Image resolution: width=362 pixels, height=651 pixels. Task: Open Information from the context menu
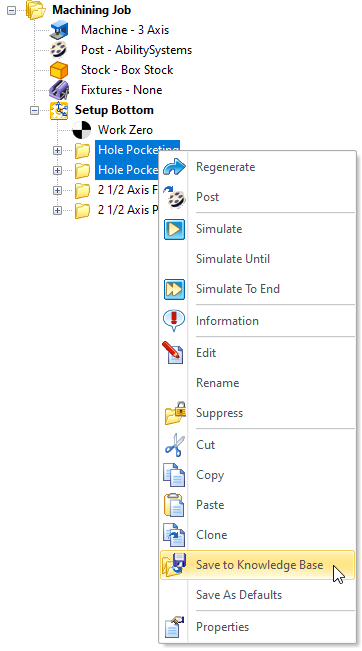(x=257, y=321)
